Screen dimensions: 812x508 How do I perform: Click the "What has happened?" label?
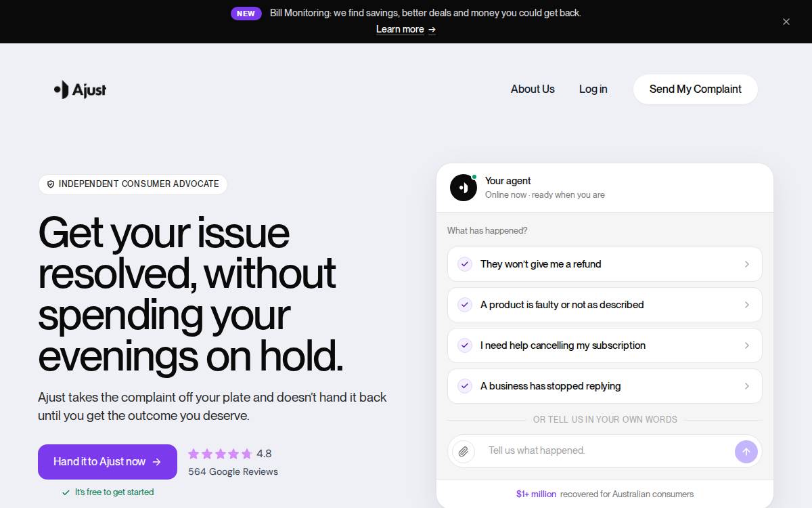coord(487,231)
